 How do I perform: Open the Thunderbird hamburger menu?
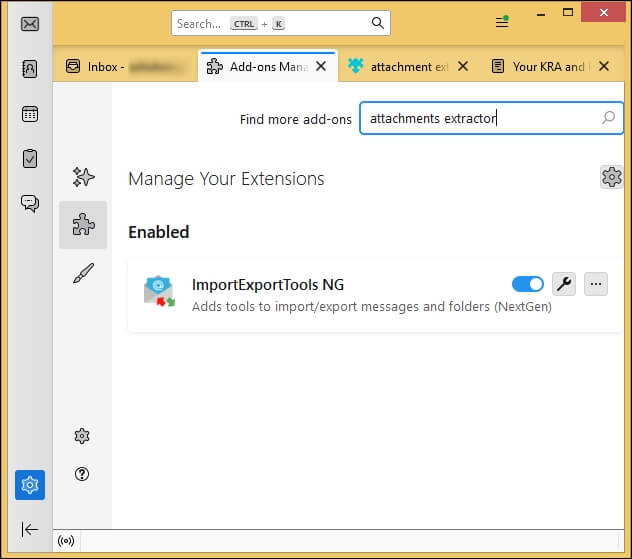click(502, 21)
